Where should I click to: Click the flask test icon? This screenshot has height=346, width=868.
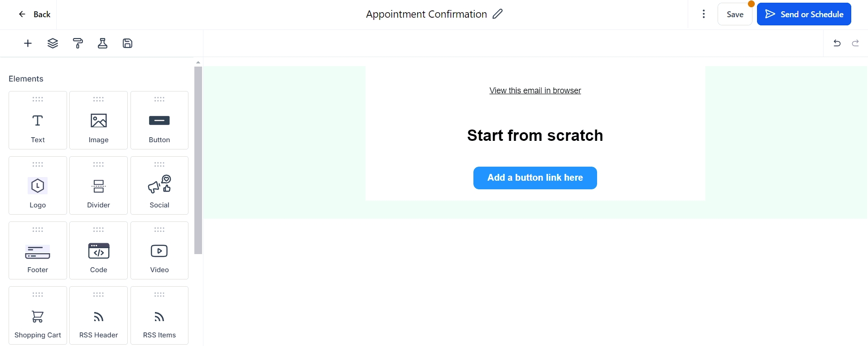click(x=103, y=43)
